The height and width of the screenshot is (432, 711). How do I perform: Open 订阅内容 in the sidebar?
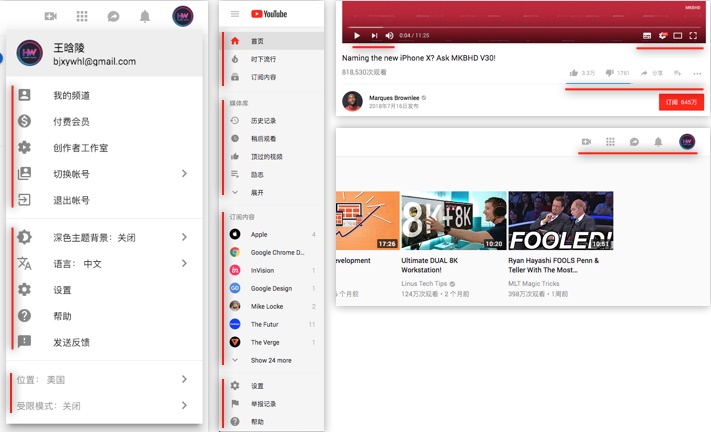point(273,77)
